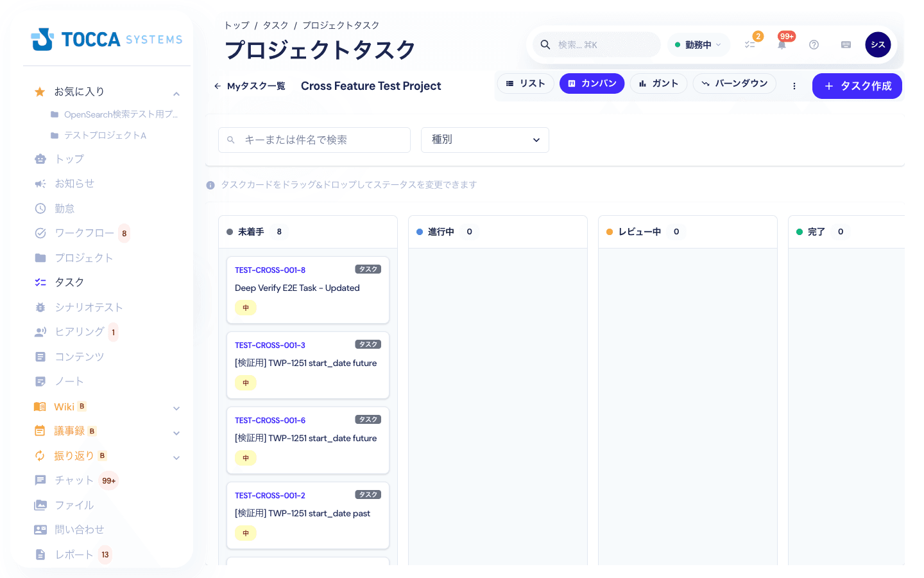
Task: Go back to Myタスク一覧
Action: point(250,86)
